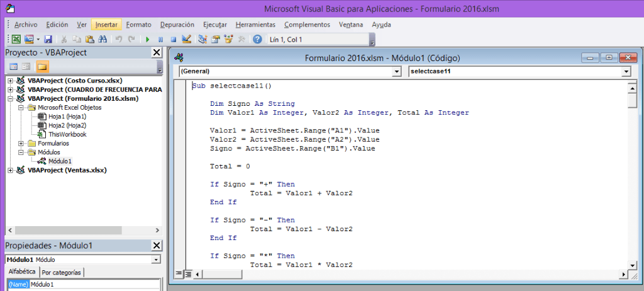
Task: Open the Ayuda menu
Action: coord(382,25)
